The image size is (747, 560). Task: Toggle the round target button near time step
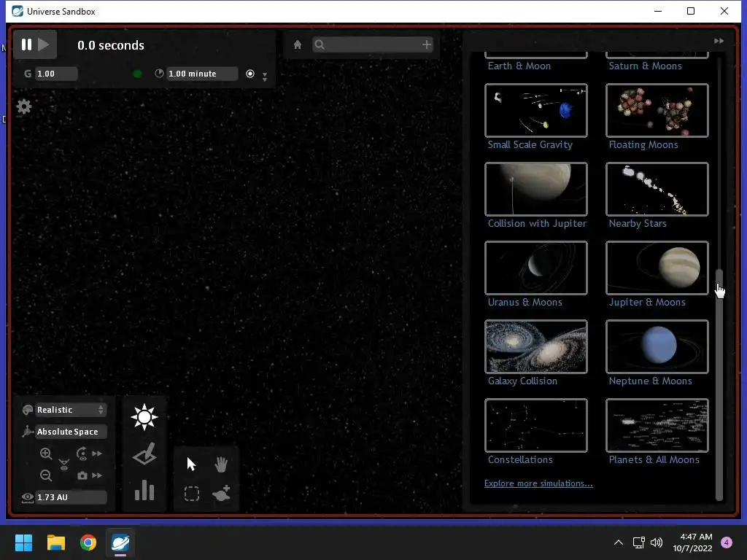tap(250, 74)
